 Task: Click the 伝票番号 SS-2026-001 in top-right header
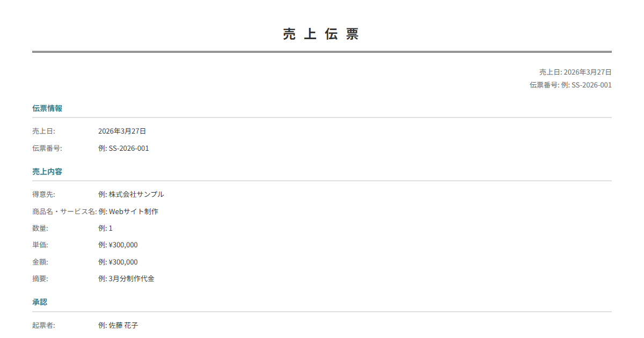coord(570,85)
